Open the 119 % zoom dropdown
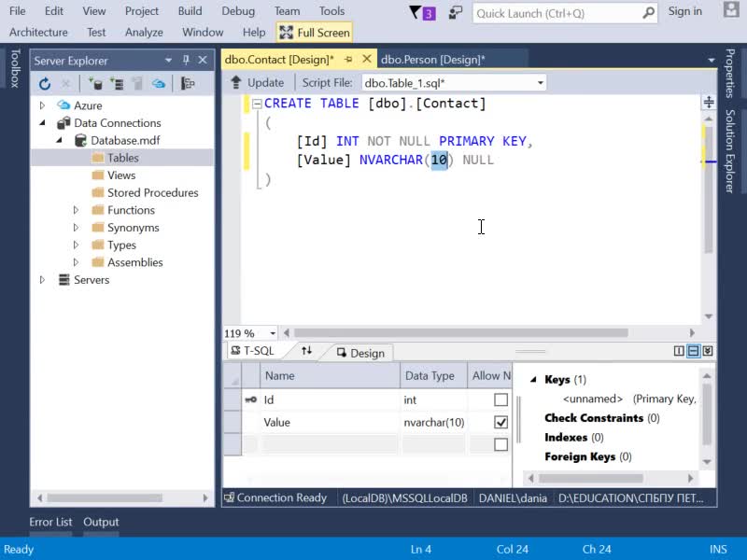Viewport: 747px width, 560px height. pyautogui.click(x=273, y=333)
